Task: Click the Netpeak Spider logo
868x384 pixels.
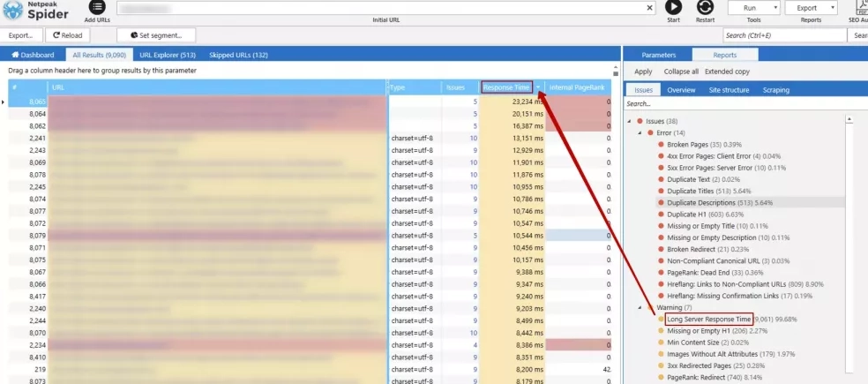Action: coord(36,10)
